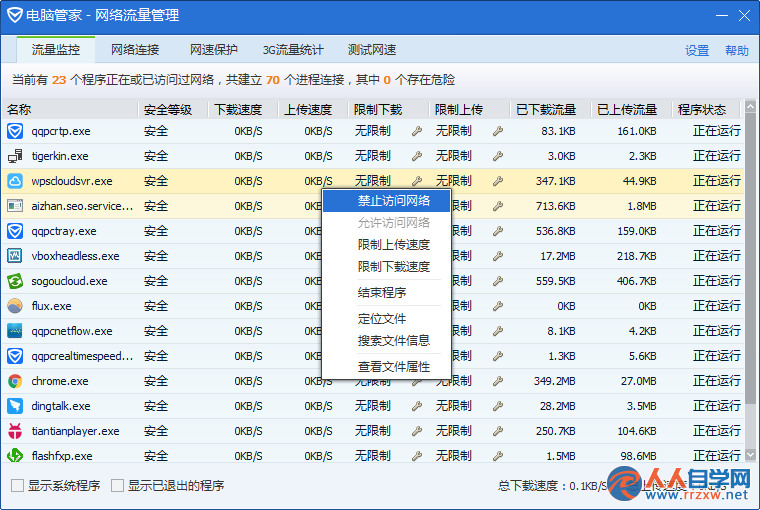
Task: Click the wpscloudsvr.exe cloud icon
Action: click(x=15, y=181)
